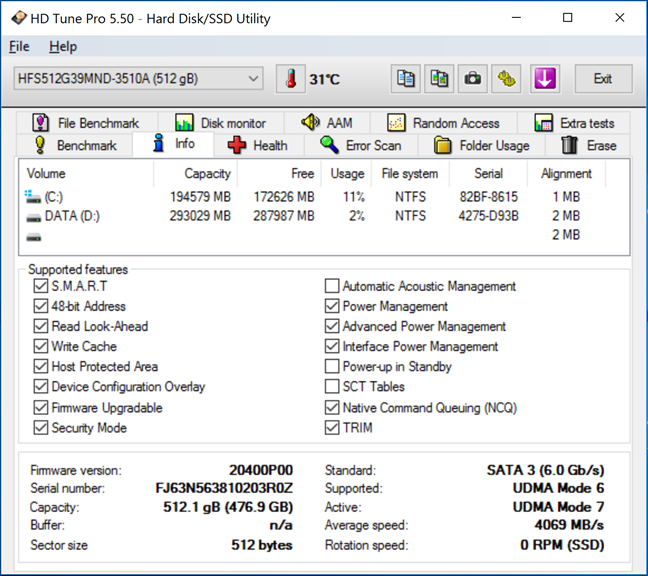Open the Help menu

point(63,47)
